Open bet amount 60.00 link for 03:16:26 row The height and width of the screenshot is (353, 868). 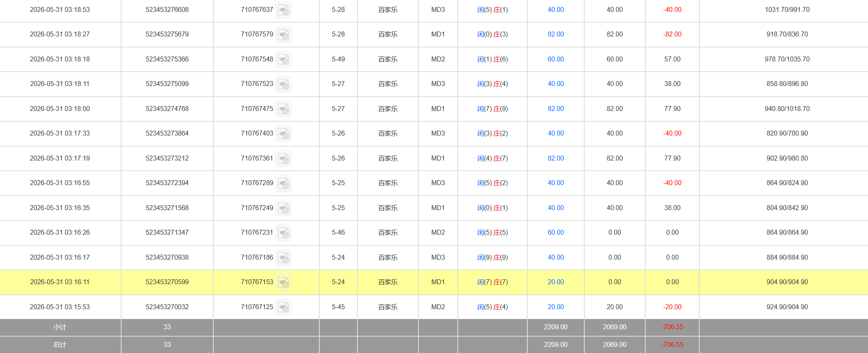556,232
